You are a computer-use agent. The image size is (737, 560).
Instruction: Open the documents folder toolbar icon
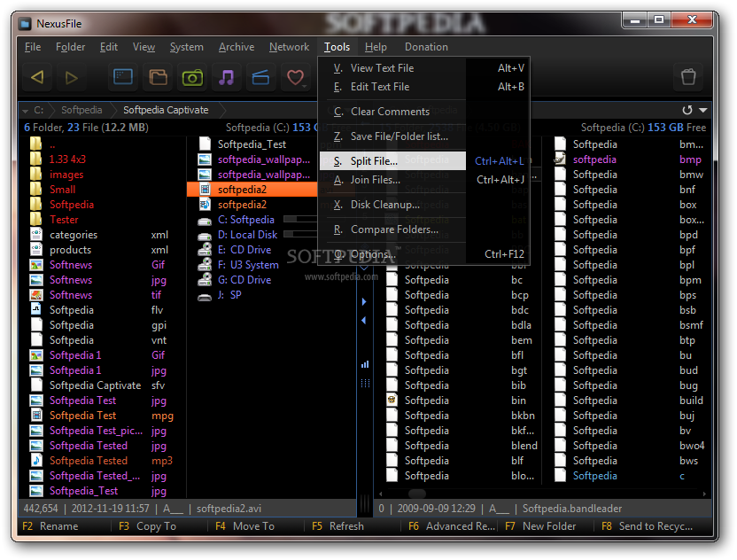[x=158, y=77]
